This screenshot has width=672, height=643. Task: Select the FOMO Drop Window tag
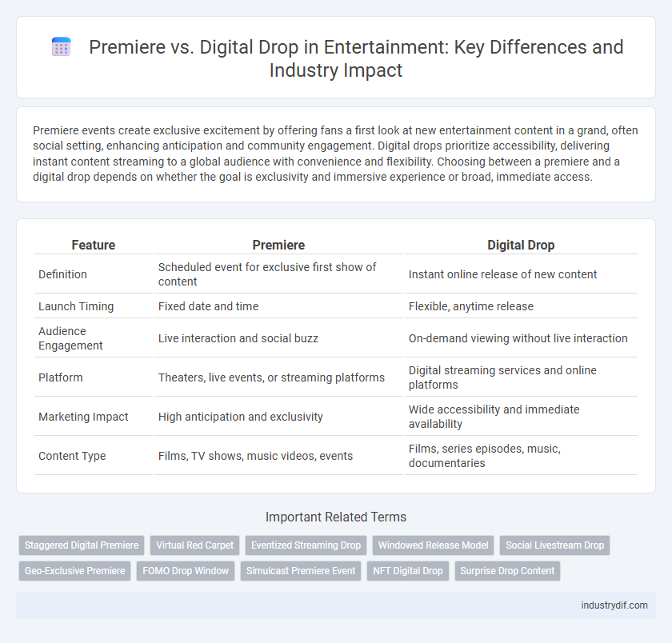[186, 571]
